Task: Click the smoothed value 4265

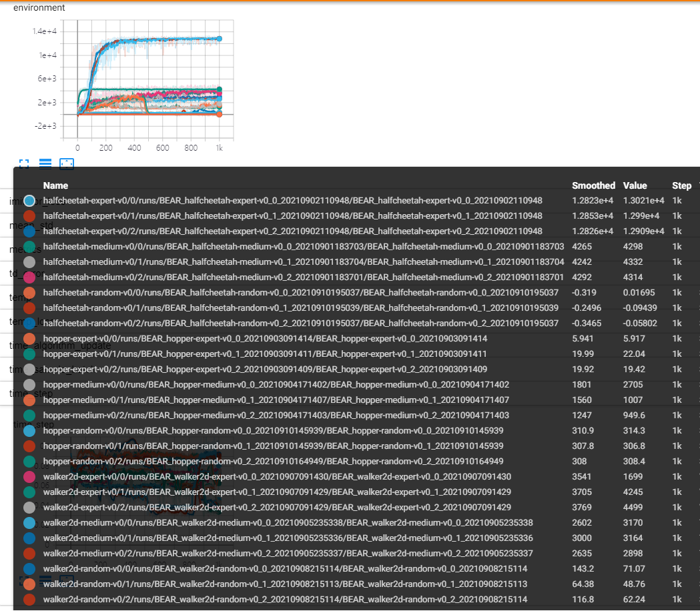Action: click(x=582, y=247)
